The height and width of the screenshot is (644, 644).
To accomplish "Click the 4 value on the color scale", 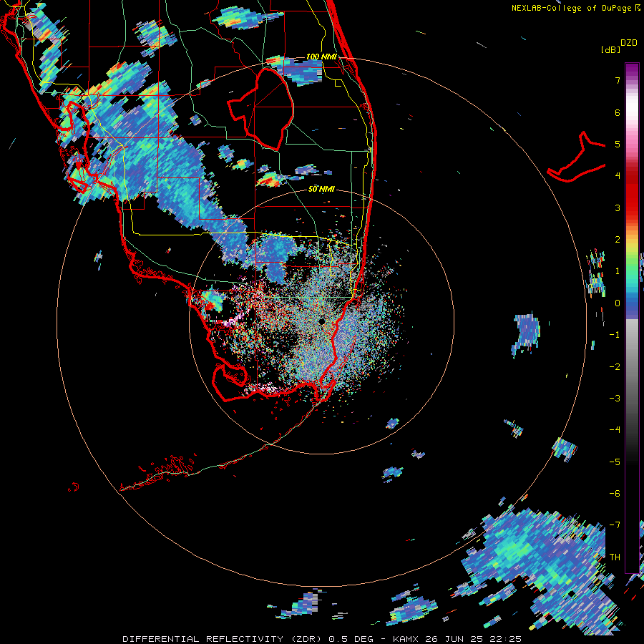I will coord(618,176).
